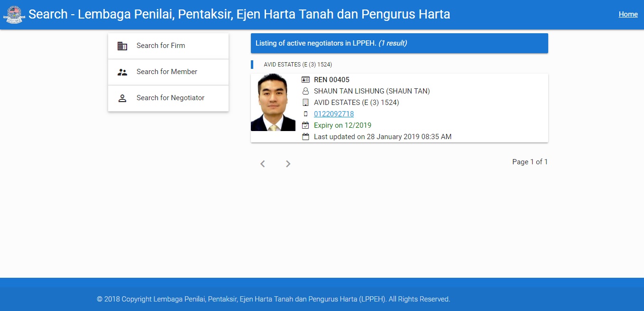Image resolution: width=644 pixels, height=311 pixels.
Task: Call the phone number link 0122092718
Action: [x=334, y=114]
